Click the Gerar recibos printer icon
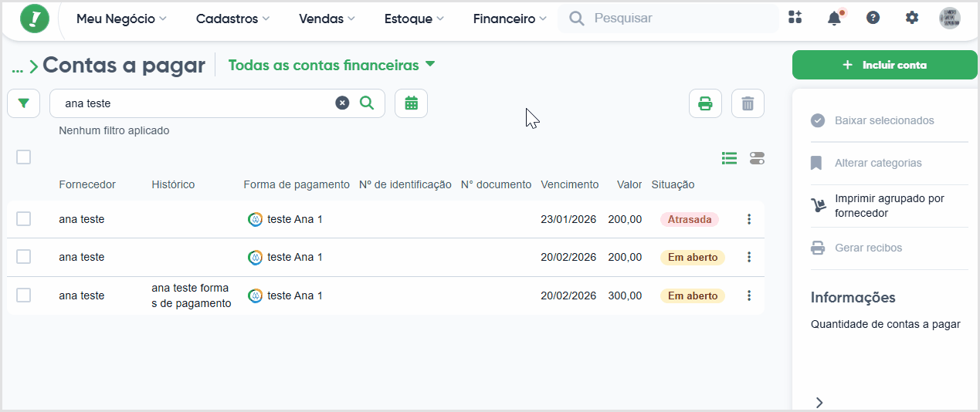The image size is (980, 412). coord(818,248)
